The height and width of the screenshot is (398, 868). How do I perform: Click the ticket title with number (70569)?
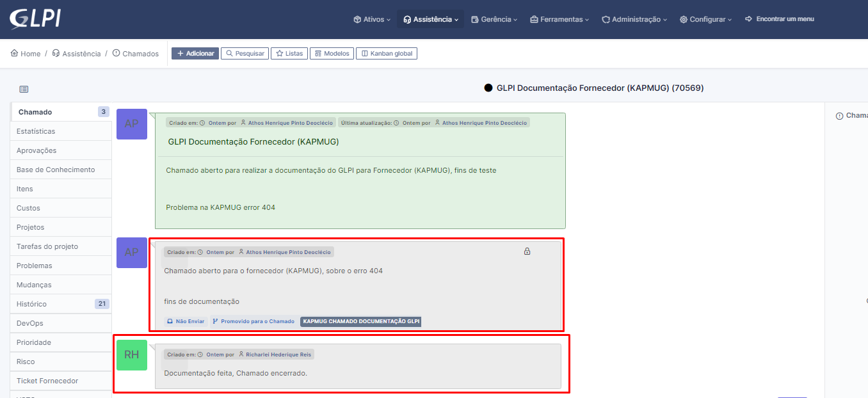click(x=600, y=88)
